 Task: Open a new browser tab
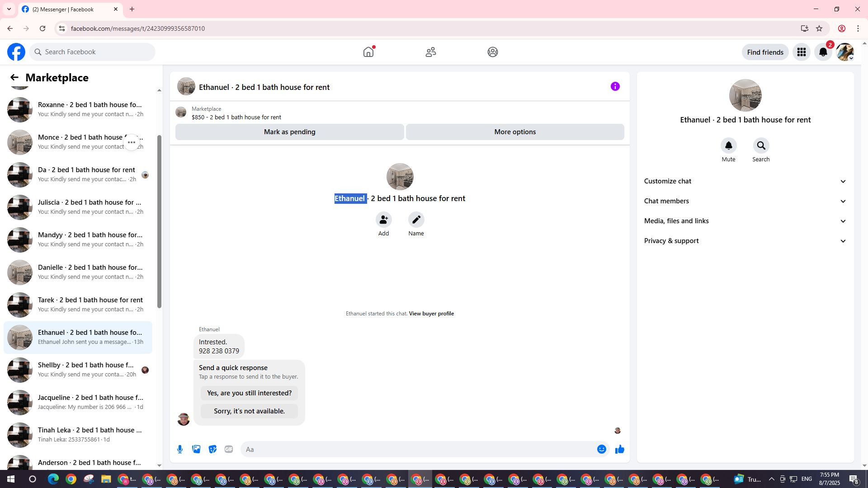tap(132, 9)
